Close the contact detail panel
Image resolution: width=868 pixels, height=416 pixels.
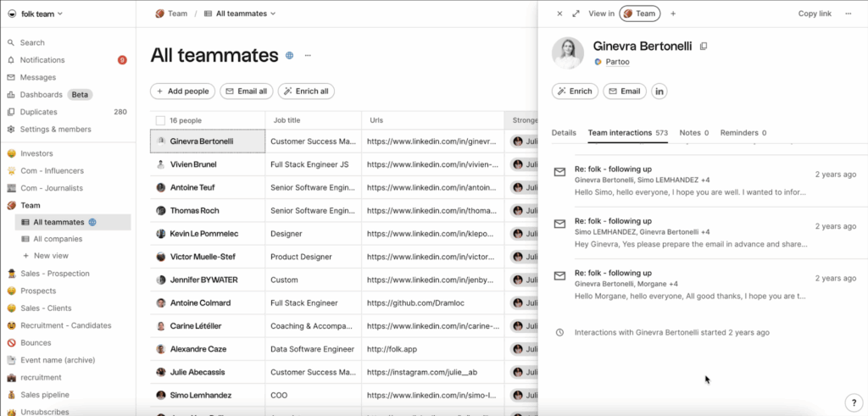coord(559,14)
